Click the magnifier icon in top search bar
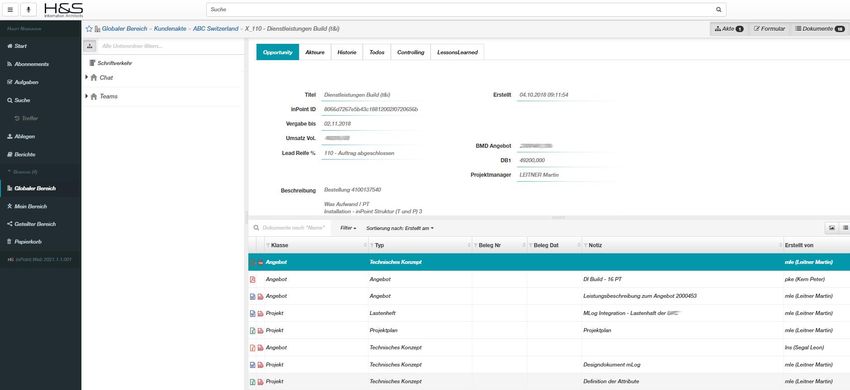This screenshot has width=850, height=390. click(x=719, y=10)
